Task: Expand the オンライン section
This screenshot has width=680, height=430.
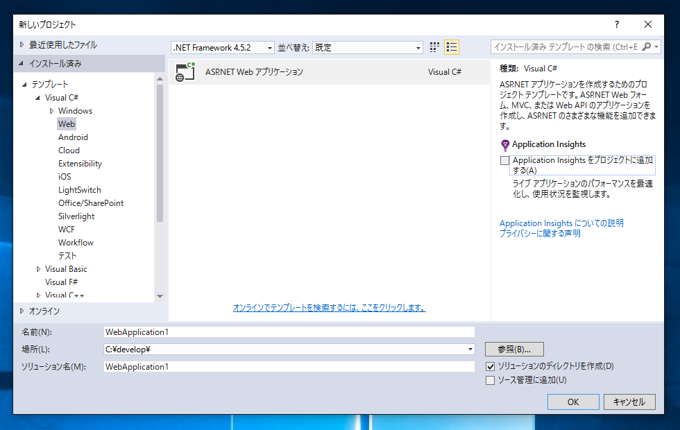Action: pyautogui.click(x=22, y=311)
